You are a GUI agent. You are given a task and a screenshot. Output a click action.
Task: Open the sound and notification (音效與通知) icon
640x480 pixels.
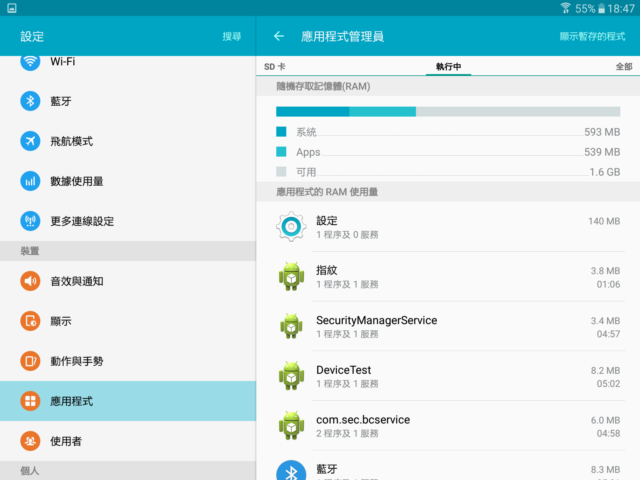pyautogui.click(x=30, y=281)
